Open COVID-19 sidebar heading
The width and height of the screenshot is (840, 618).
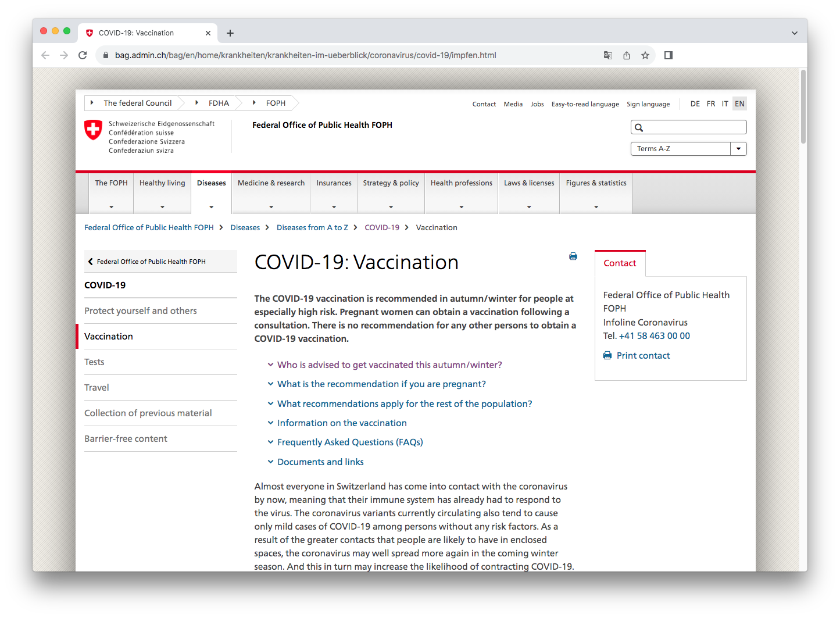[105, 285]
